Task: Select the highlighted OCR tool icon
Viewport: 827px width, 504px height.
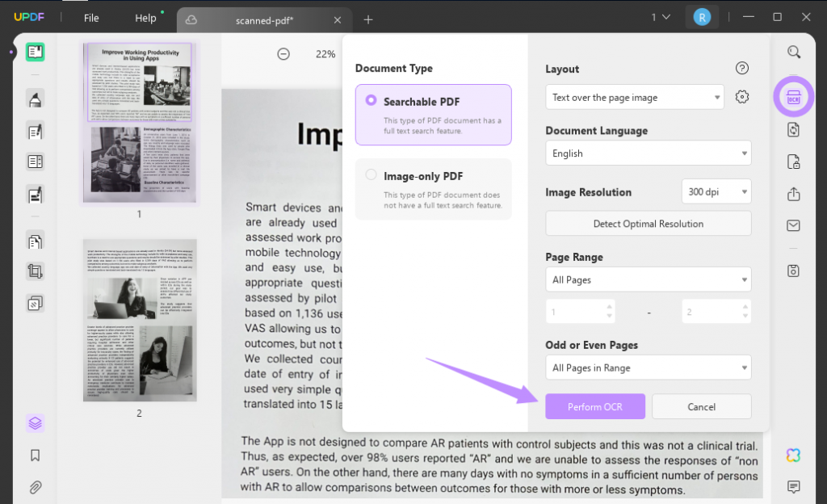Action: [794, 96]
